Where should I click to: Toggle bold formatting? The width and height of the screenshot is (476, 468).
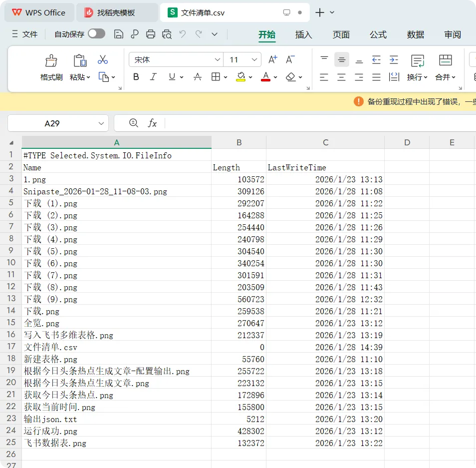click(136, 77)
